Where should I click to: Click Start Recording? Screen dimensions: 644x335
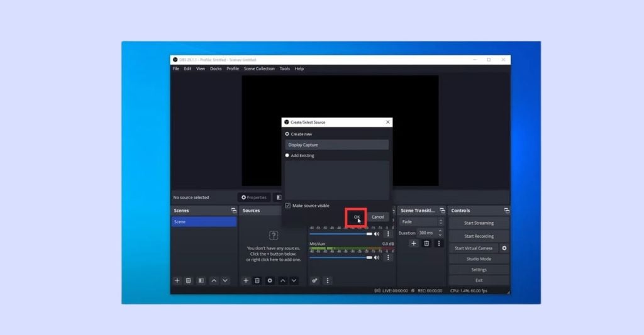point(479,236)
